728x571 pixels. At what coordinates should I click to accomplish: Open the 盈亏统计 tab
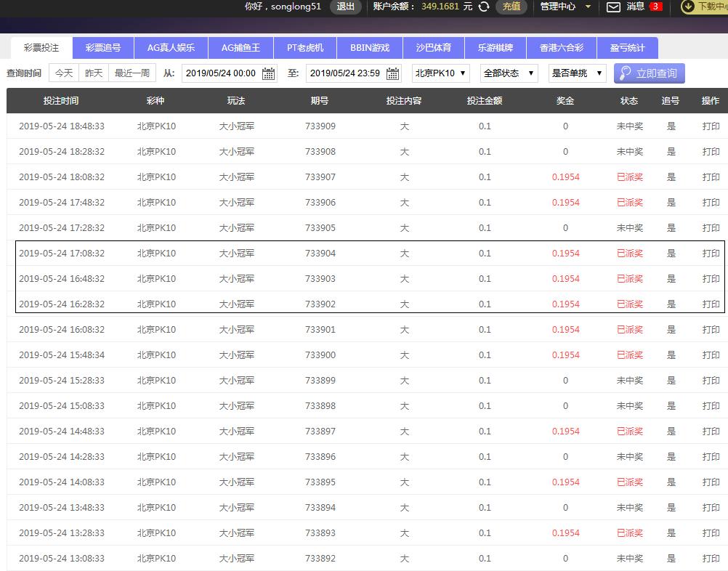[627, 48]
